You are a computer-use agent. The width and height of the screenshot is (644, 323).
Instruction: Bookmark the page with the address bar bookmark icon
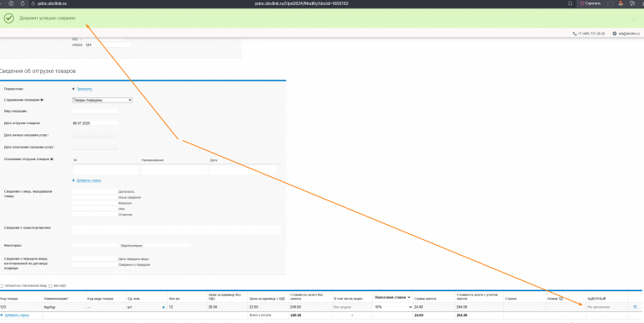[570, 3]
